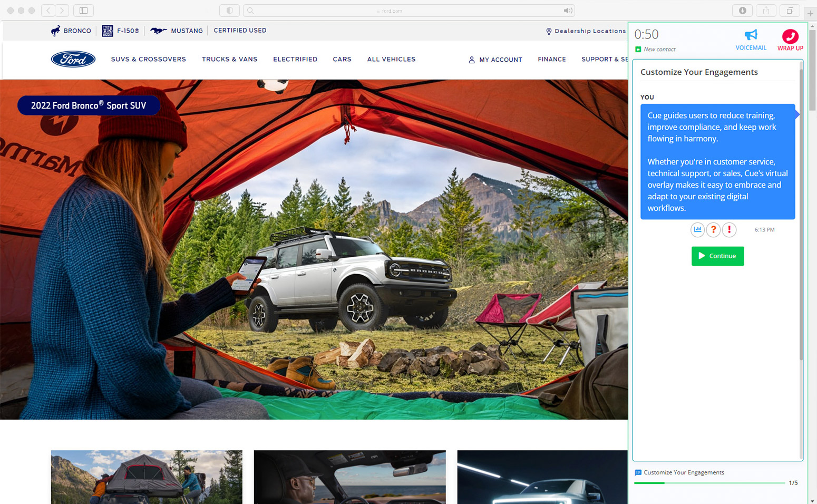Open Cars menu
The height and width of the screenshot is (504, 817).
[342, 59]
